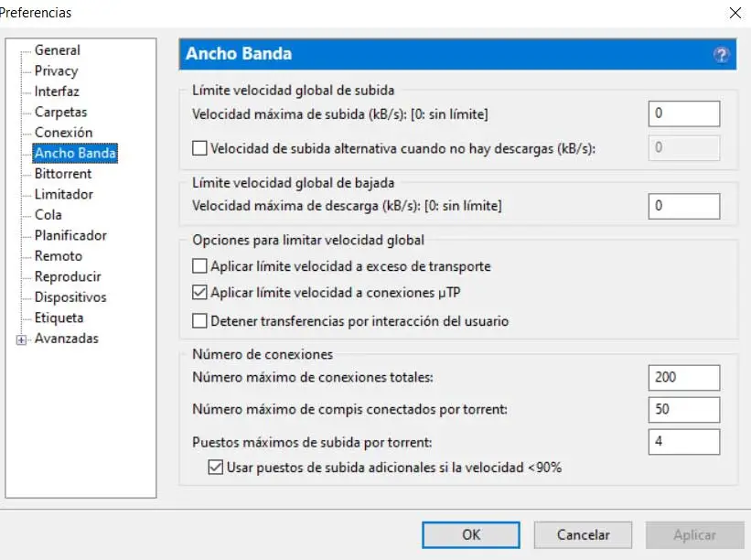
Task: Focus the compis conectados por torrent field
Action: 684,410
